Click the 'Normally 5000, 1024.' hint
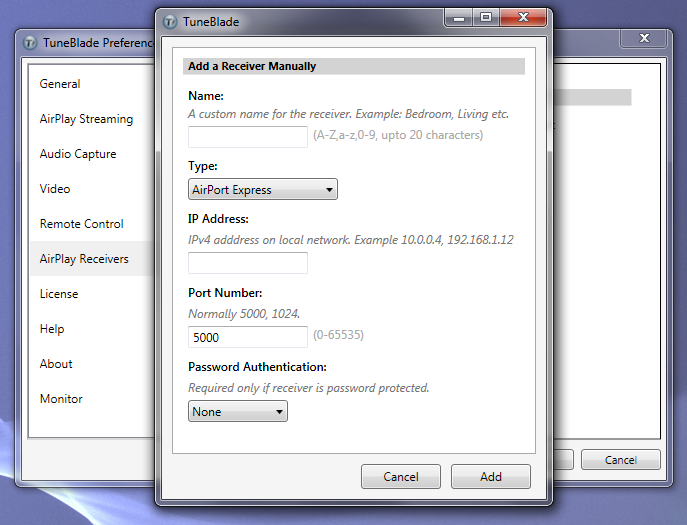687x525 pixels. (x=244, y=314)
